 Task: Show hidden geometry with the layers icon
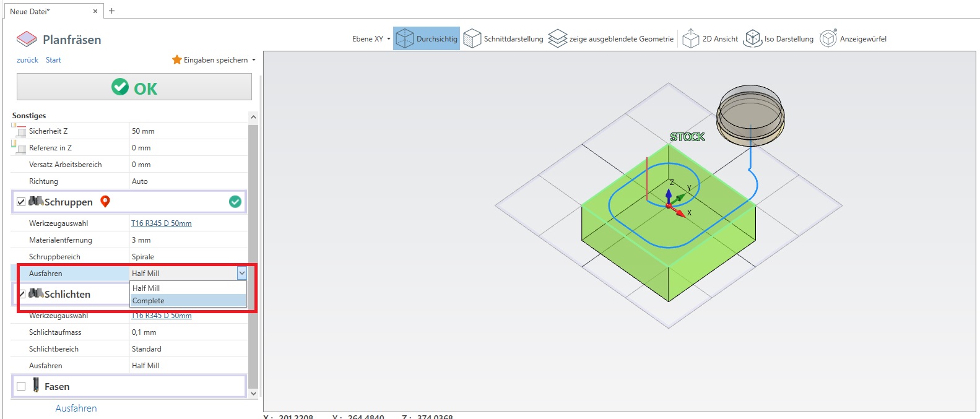point(557,38)
